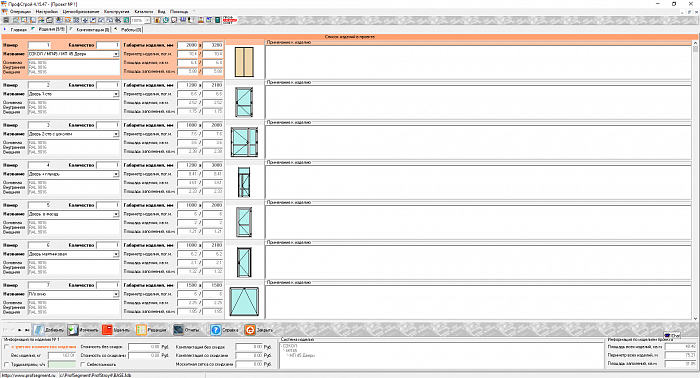Expand name dropdown of item 7
700x378 pixels.
pyautogui.click(x=116, y=294)
